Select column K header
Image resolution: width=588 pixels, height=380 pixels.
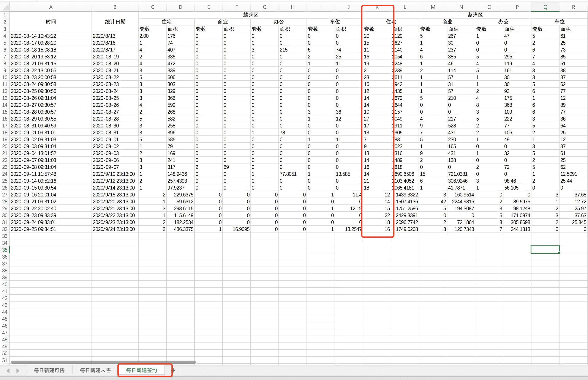click(377, 7)
